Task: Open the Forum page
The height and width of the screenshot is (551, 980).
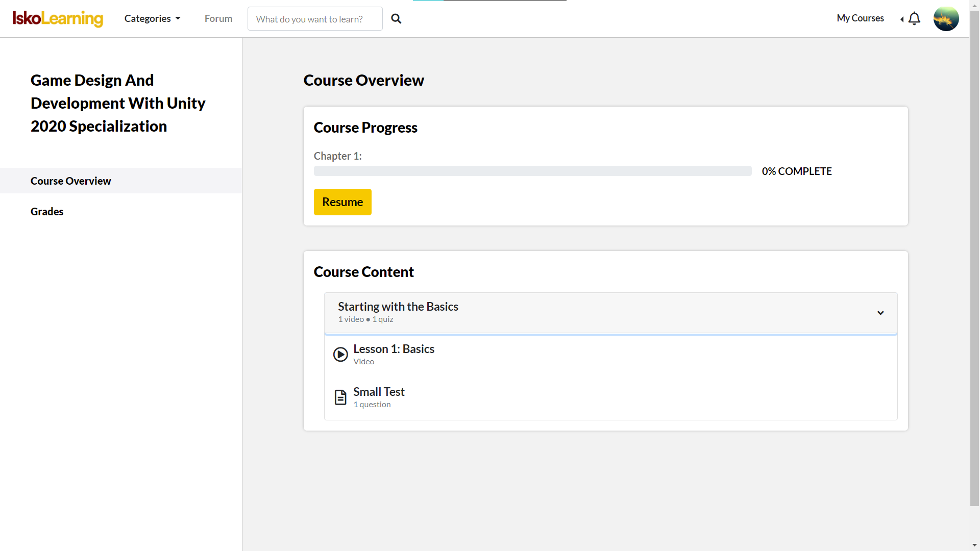Action: click(x=218, y=19)
